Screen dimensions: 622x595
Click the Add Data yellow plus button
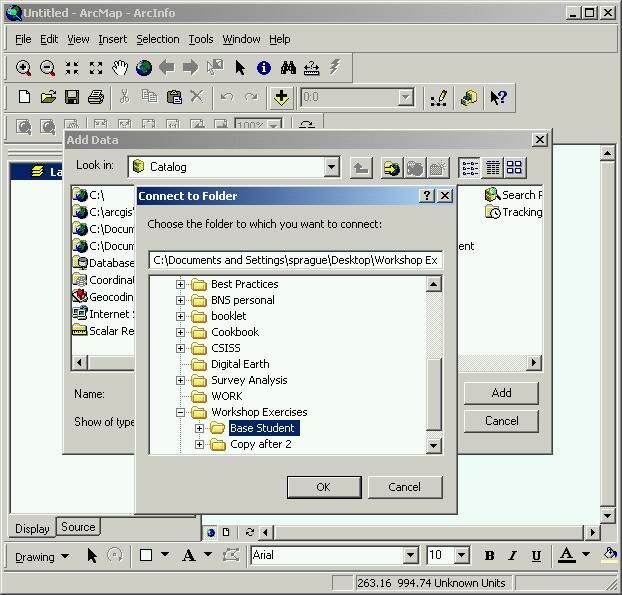(x=281, y=97)
